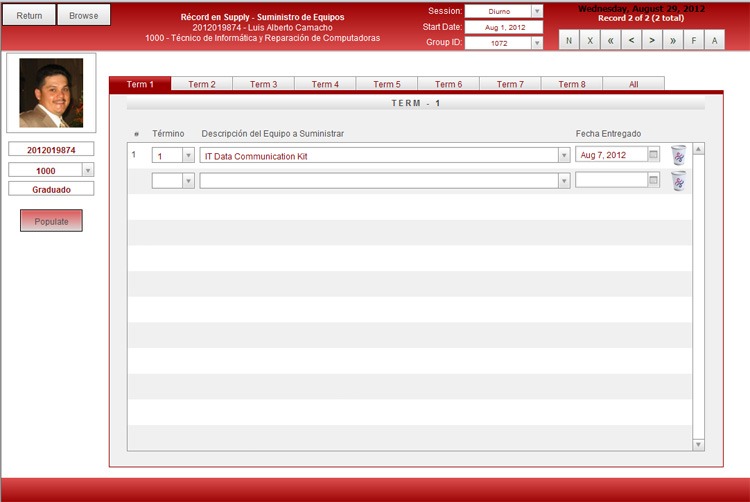
Task: Click the N navigation button
Action: pyautogui.click(x=569, y=40)
